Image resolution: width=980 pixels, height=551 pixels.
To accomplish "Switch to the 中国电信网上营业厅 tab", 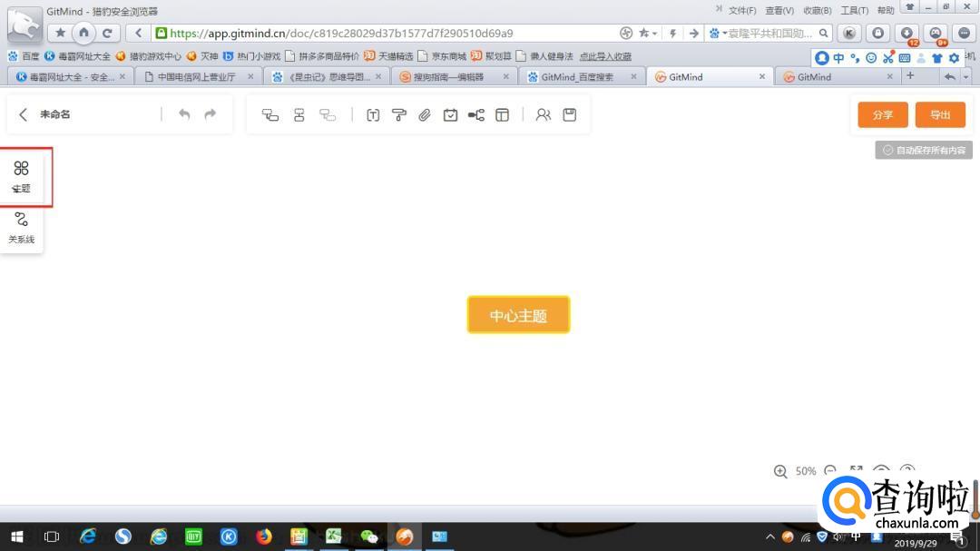I will 196,77.
